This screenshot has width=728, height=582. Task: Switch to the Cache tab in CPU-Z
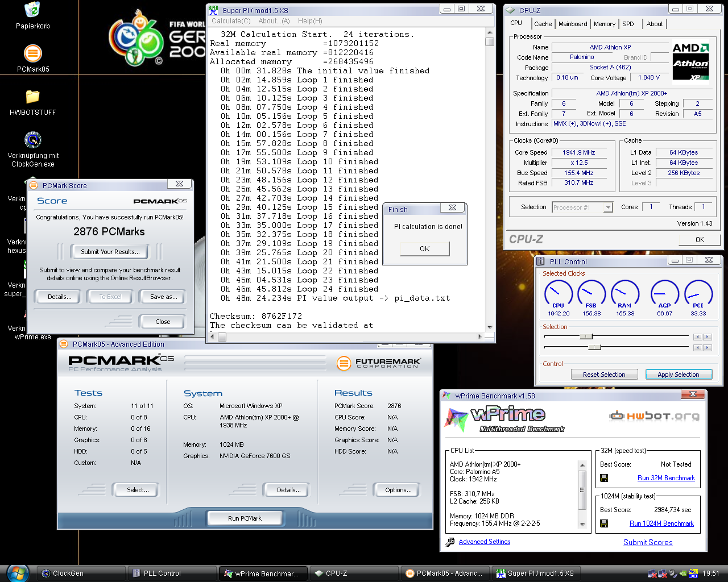[543, 24]
